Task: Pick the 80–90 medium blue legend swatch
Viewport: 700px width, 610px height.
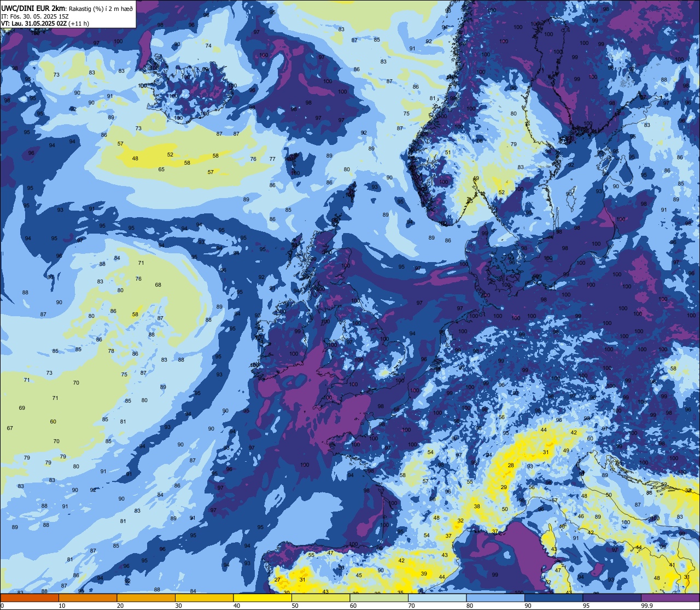Action: pos(495,597)
